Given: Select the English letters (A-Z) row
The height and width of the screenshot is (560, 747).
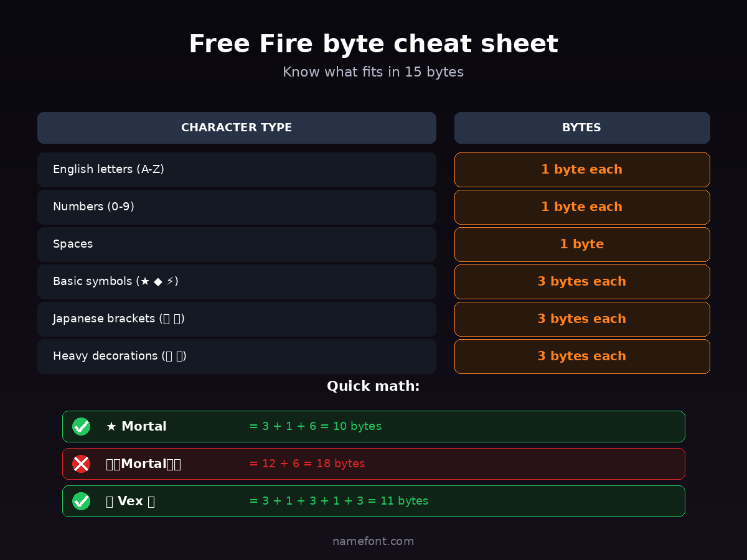Looking at the screenshot, I should (237, 169).
